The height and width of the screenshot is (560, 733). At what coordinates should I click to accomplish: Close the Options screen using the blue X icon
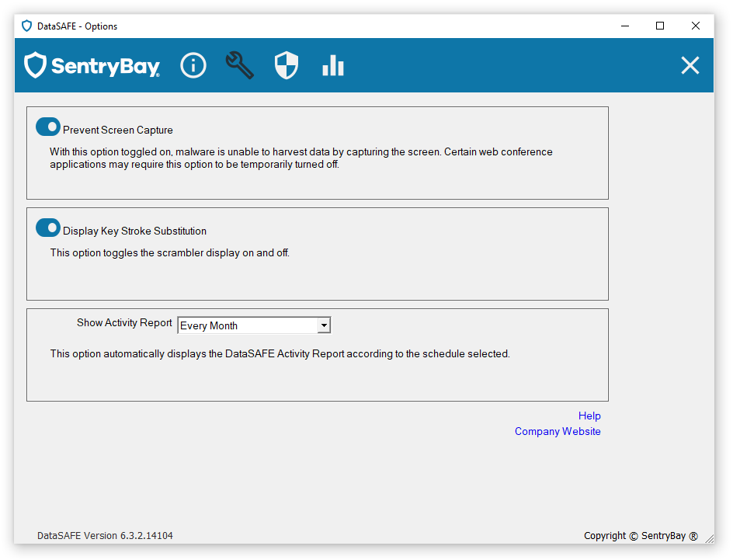coord(690,65)
